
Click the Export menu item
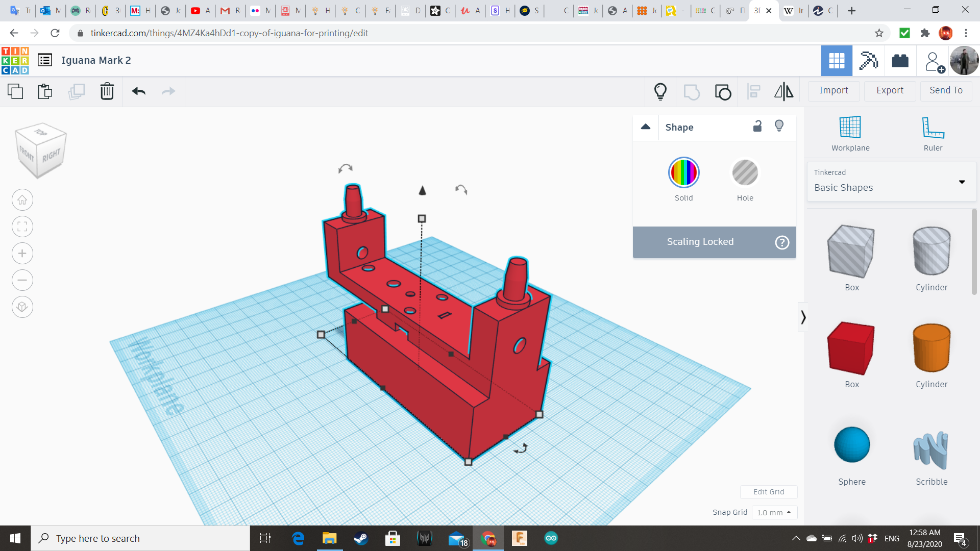890,89
